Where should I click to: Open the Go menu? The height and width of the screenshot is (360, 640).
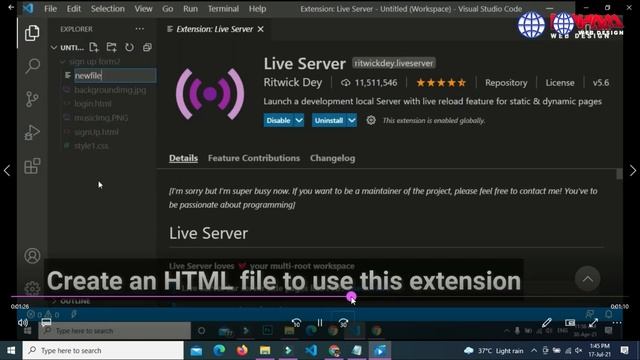[167, 9]
